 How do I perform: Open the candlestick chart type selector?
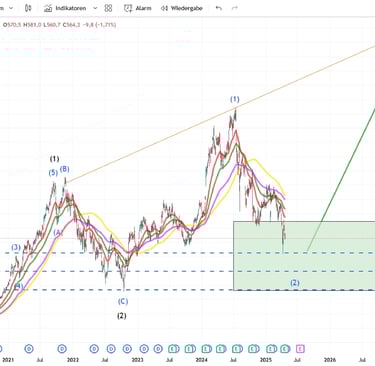[x=28, y=8]
